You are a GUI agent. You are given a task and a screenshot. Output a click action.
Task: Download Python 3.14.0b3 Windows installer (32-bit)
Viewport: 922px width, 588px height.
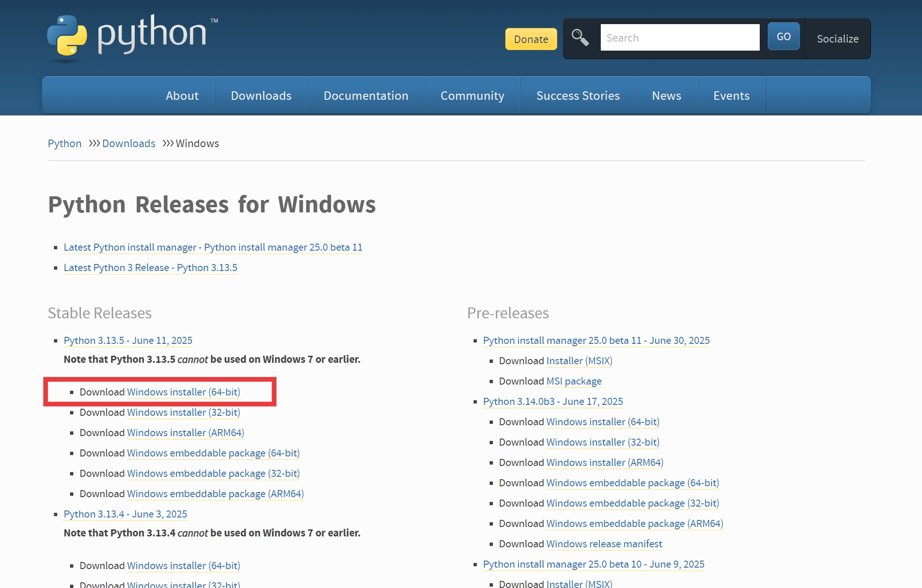click(603, 442)
